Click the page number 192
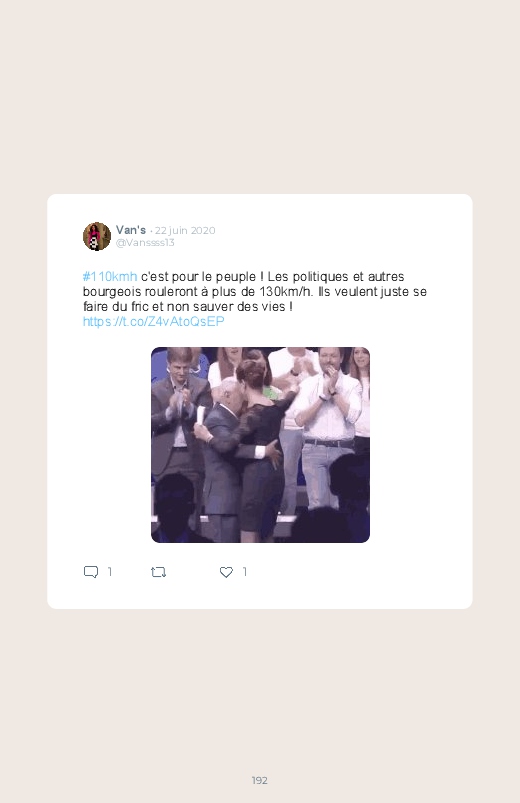 pyautogui.click(x=260, y=780)
